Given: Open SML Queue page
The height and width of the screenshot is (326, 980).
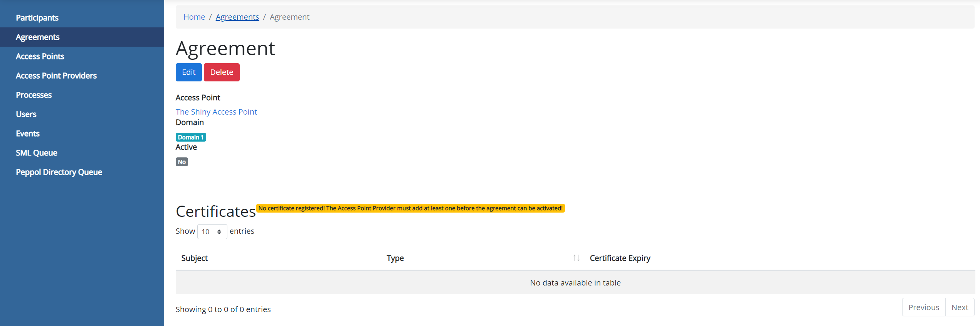Looking at the screenshot, I should 36,153.
